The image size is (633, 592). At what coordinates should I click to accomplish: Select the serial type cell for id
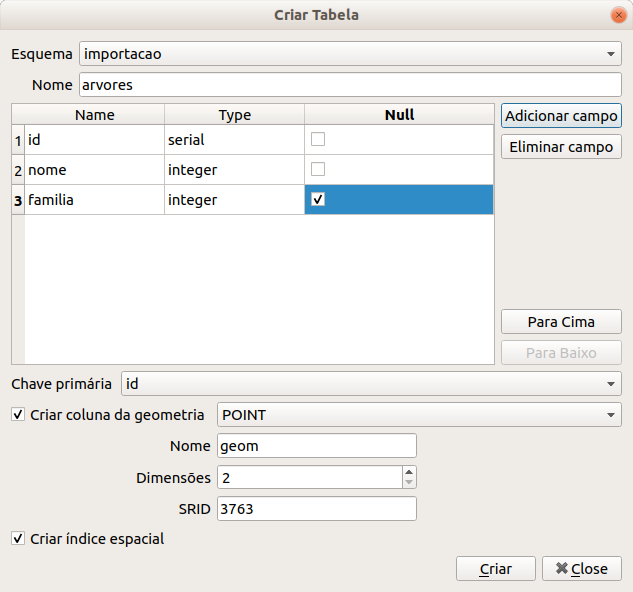tap(234, 139)
